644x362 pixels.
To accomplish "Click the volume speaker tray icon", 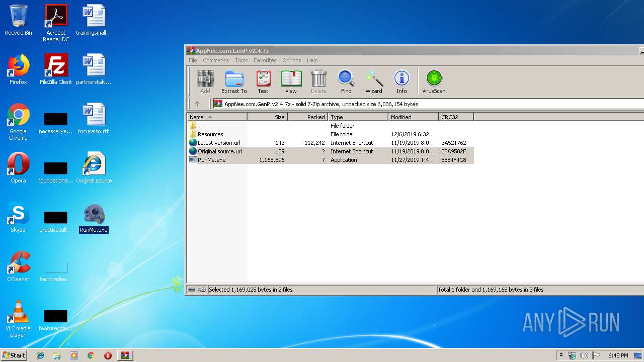I will pyautogui.click(x=584, y=355).
